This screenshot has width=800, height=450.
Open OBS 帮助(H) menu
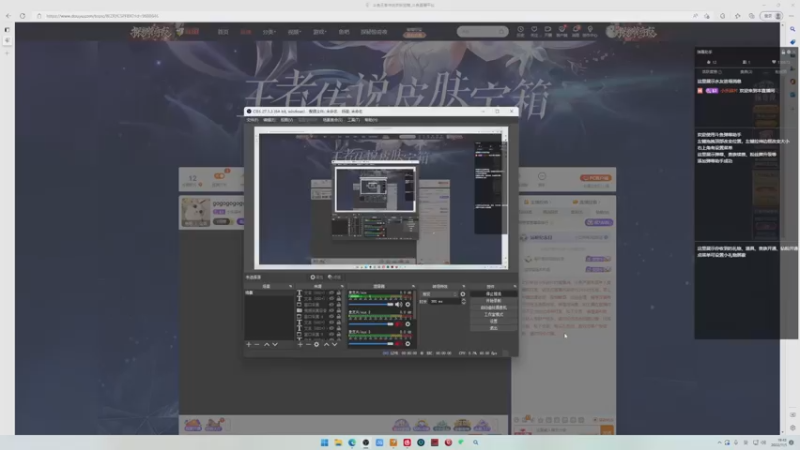tap(371, 120)
